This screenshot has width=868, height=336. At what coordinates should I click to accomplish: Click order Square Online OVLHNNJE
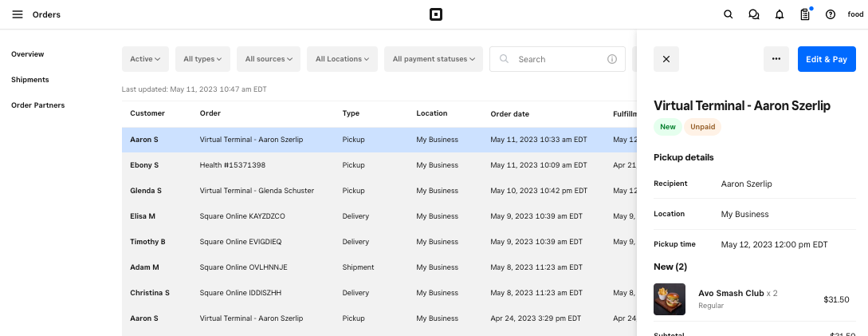[x=244, y=267]
